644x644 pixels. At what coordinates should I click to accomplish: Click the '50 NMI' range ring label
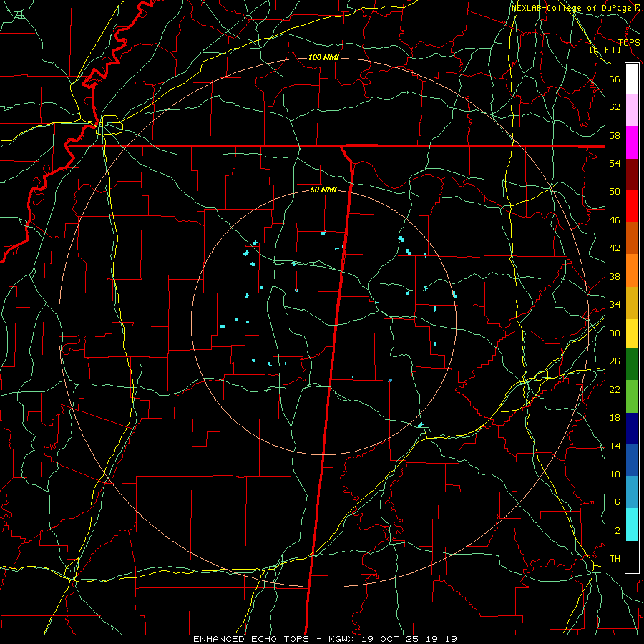pos(323,190)
